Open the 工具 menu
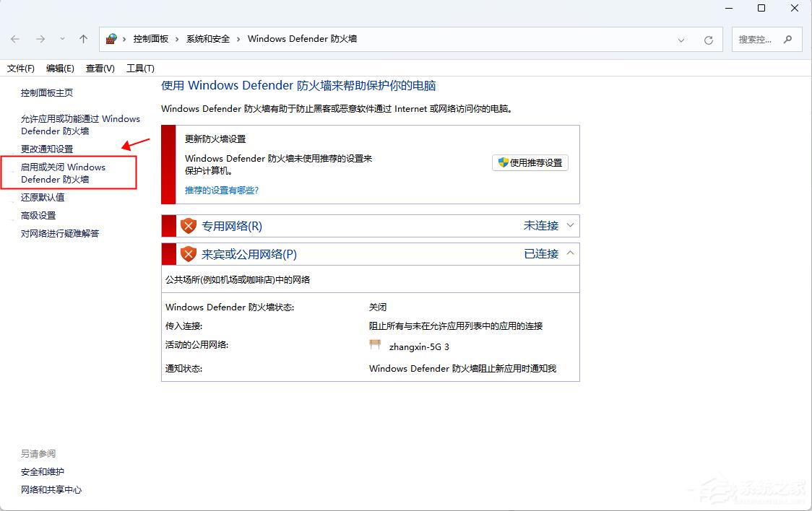 pos(140,68)
